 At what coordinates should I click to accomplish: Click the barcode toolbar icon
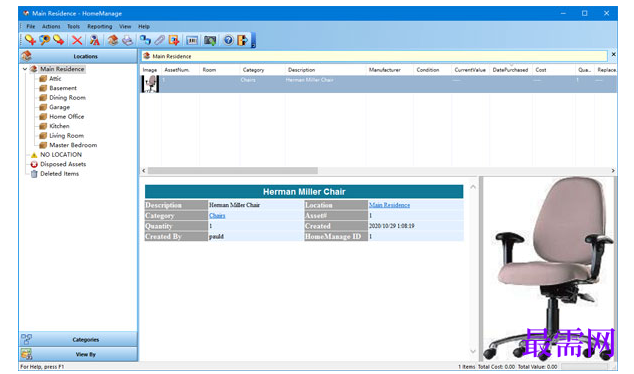pyautogui.click(x=192, y=40)
